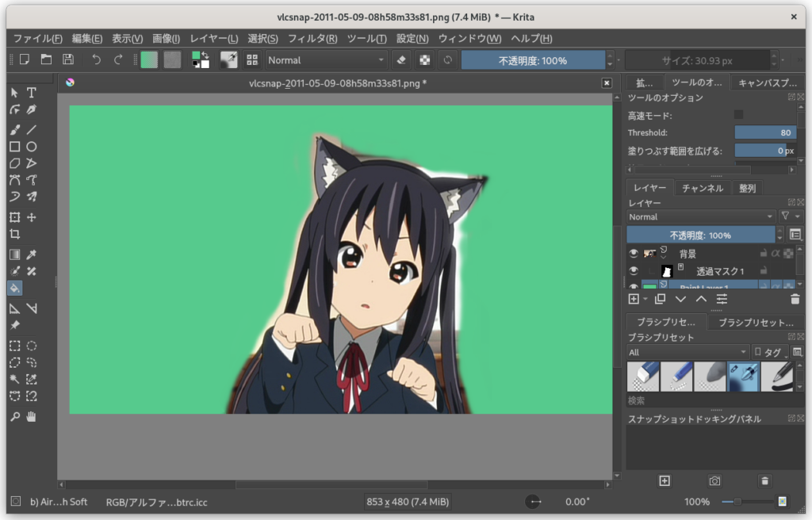
Task: Open the brush preset view options
Action: [797, 352]
